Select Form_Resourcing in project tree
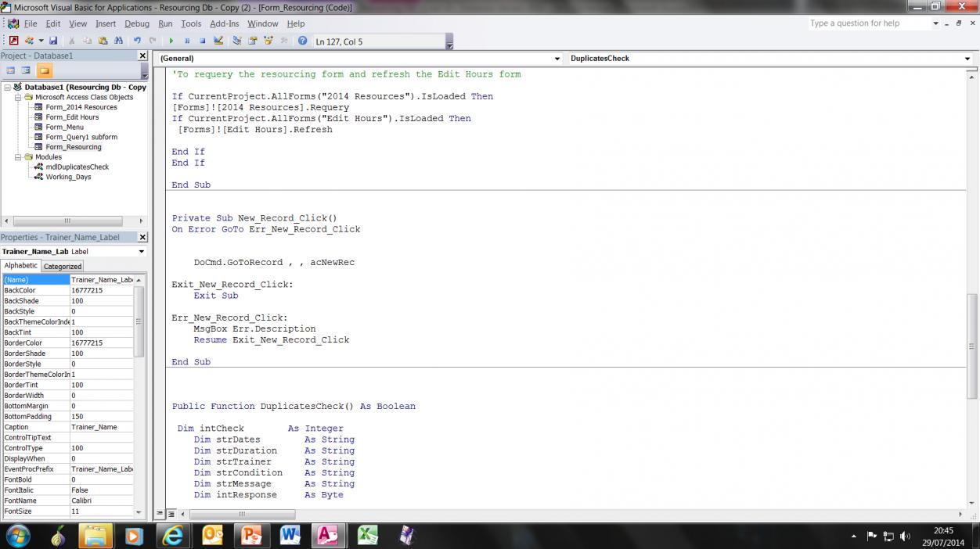This screenshot has width=980, height=549. point(74,147)
